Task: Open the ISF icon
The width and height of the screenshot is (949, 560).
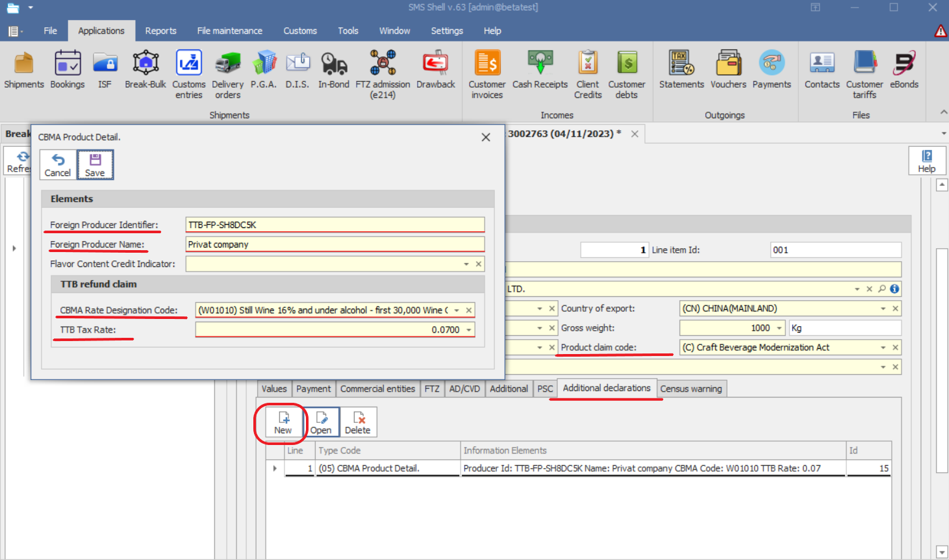Action: point(105,70)
